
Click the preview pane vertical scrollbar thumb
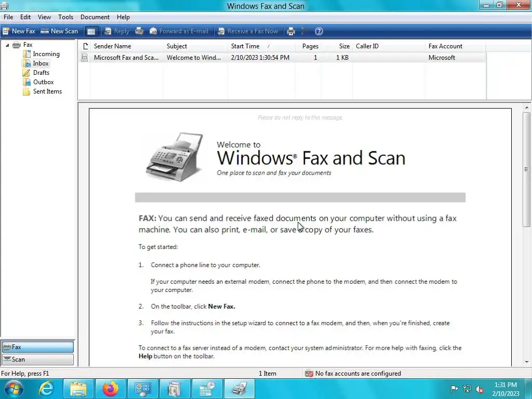tap(527, 169)
